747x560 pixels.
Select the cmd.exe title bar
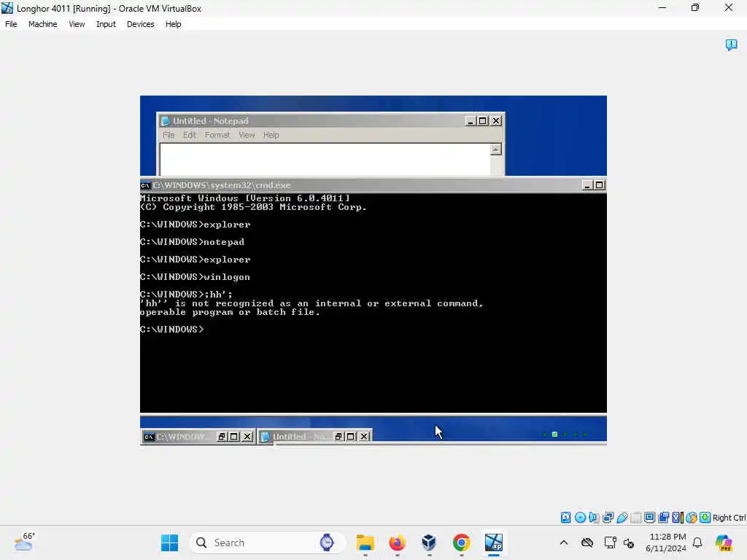[373, 185]
